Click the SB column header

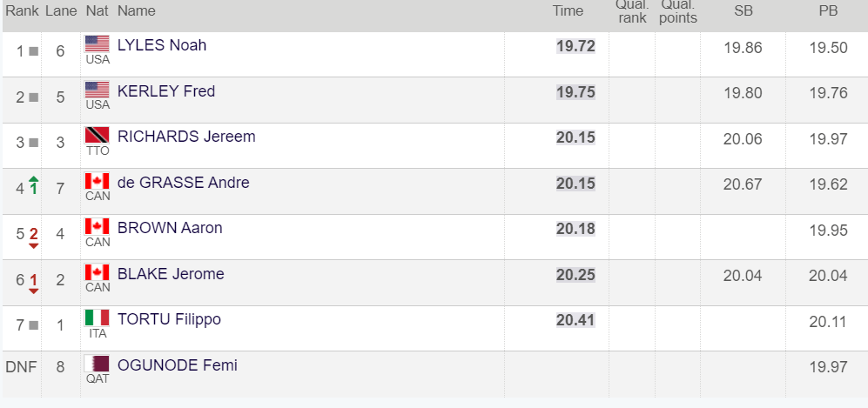click(x=743, y=11)
